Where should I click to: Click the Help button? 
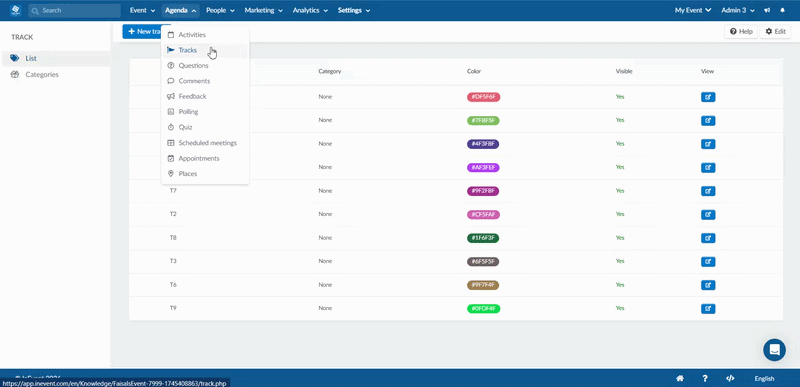pos(741,31)
